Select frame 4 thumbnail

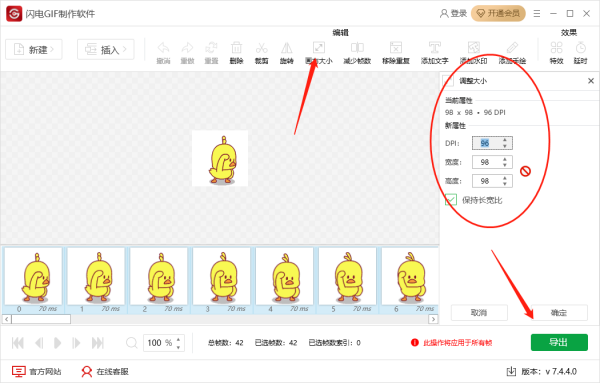click(284, 276)
